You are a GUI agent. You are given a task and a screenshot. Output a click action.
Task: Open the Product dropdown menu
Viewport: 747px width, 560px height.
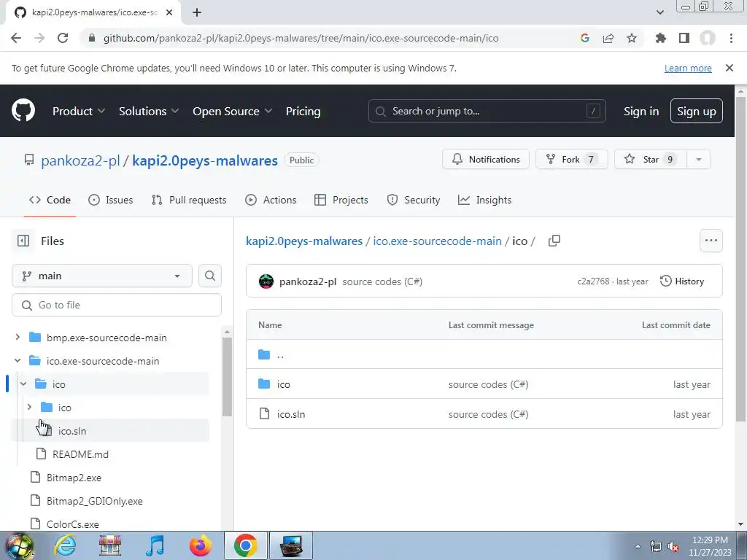pos(79,111)
